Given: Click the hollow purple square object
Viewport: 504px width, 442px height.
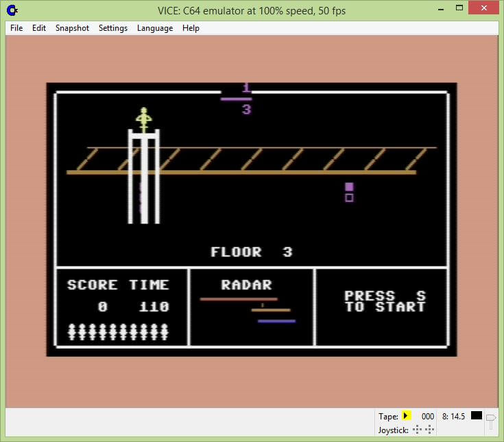Looking at the screenshot, I should [x=349, y=197].
